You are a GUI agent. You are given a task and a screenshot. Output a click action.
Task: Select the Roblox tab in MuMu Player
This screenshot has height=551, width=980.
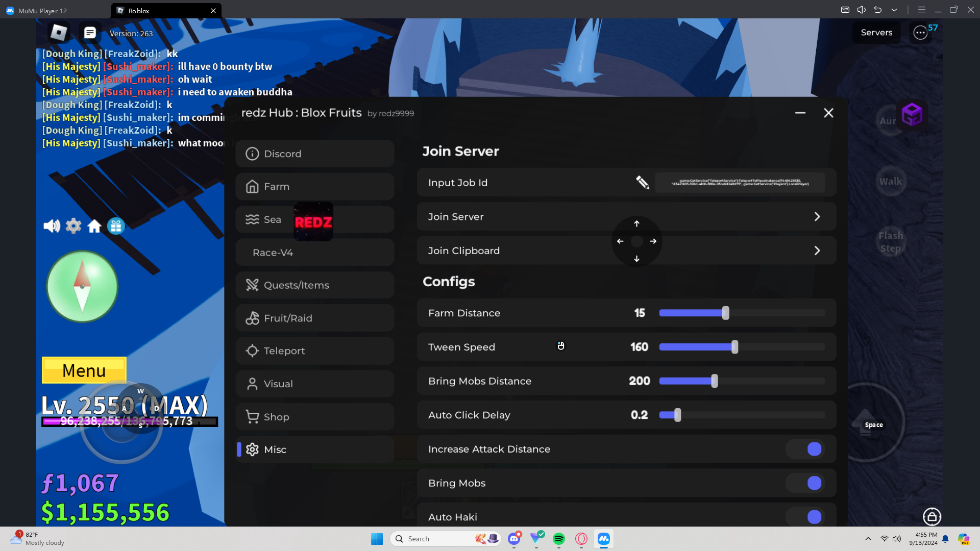click(166, 10)
